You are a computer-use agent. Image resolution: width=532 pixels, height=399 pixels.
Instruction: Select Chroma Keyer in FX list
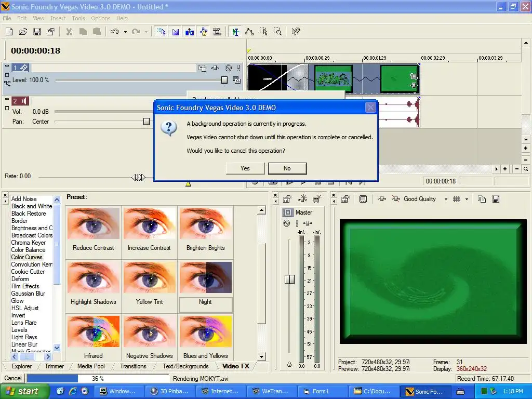[x=28, y=243]
